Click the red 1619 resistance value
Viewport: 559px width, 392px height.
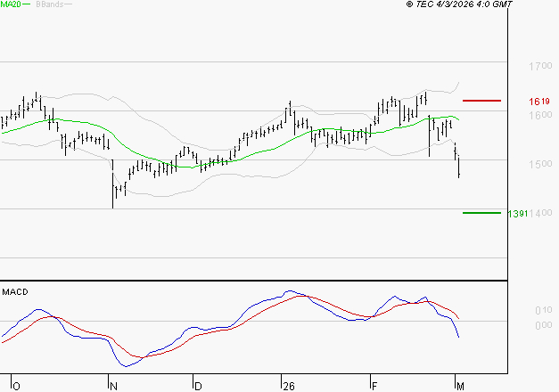pyautogui.click(x=539, y=102)
